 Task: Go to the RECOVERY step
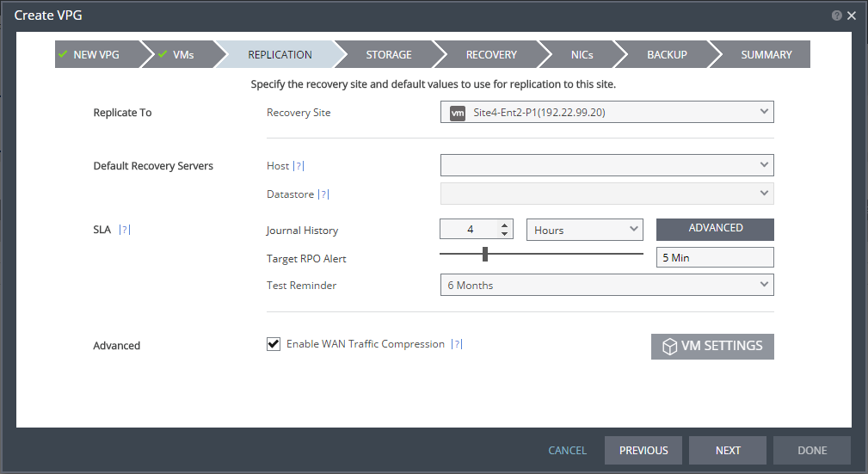pyautogui.click(x=491, y=54)
